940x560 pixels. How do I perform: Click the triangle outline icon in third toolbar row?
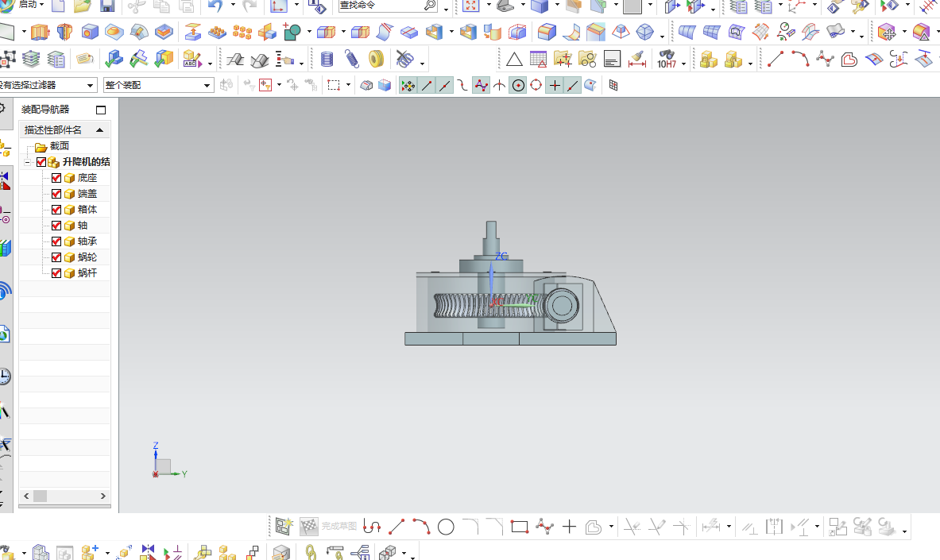(514, 60)
